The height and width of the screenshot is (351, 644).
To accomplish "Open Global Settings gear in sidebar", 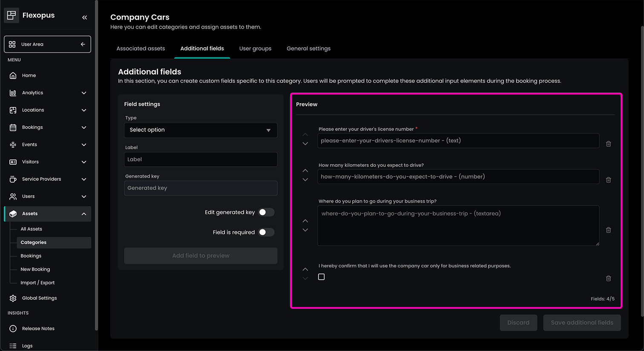I will pyautogui.click(x=39, y=298).
